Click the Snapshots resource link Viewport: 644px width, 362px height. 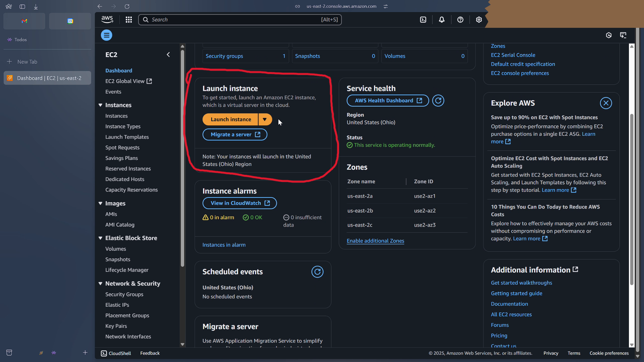[308, 56]
